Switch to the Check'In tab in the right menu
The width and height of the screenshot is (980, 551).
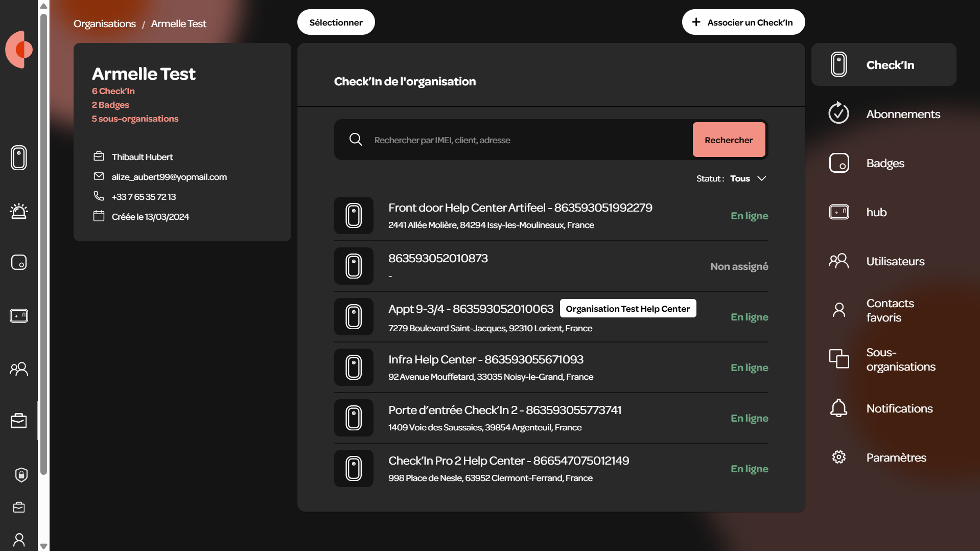(x=883, y=64)
